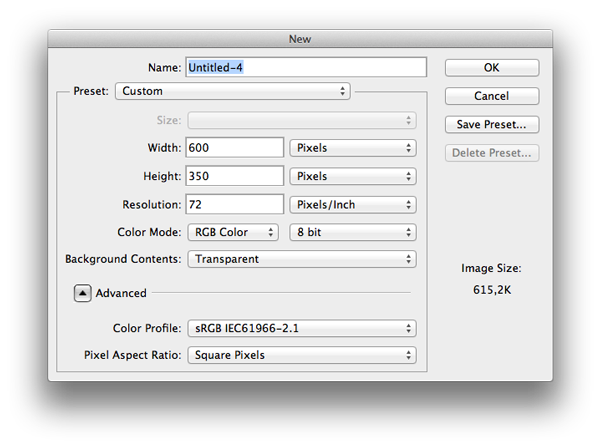The width and height of the screenshot is (600, 447).
Task: Open the Background Contents Transparent dropdown
Action: [x=302, y=259]
